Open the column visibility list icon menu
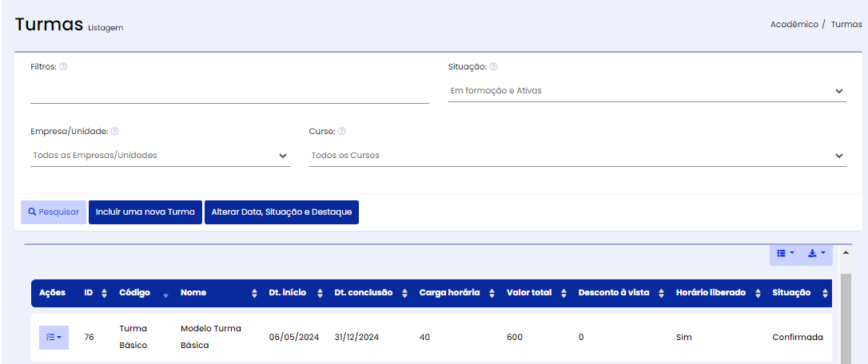This screenshot has width=868, height=364. 785,253
